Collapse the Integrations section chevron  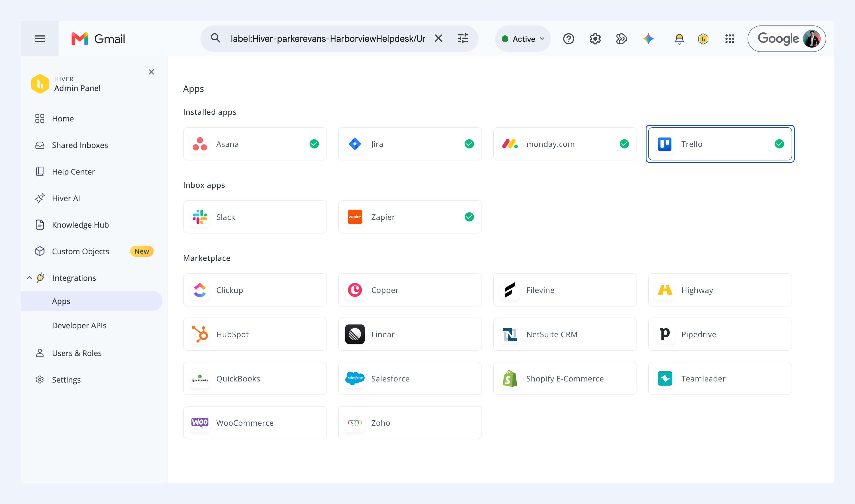pyautogui.click(x=30, y=278)
